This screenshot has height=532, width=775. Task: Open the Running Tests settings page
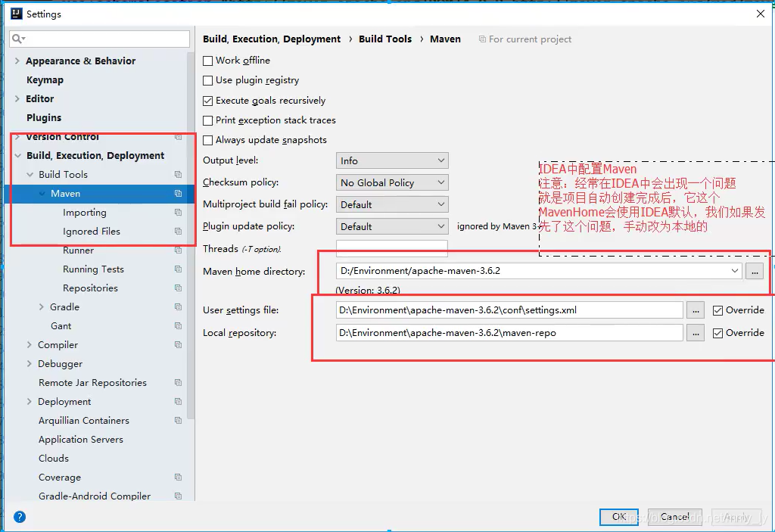[x=93, y=269]
